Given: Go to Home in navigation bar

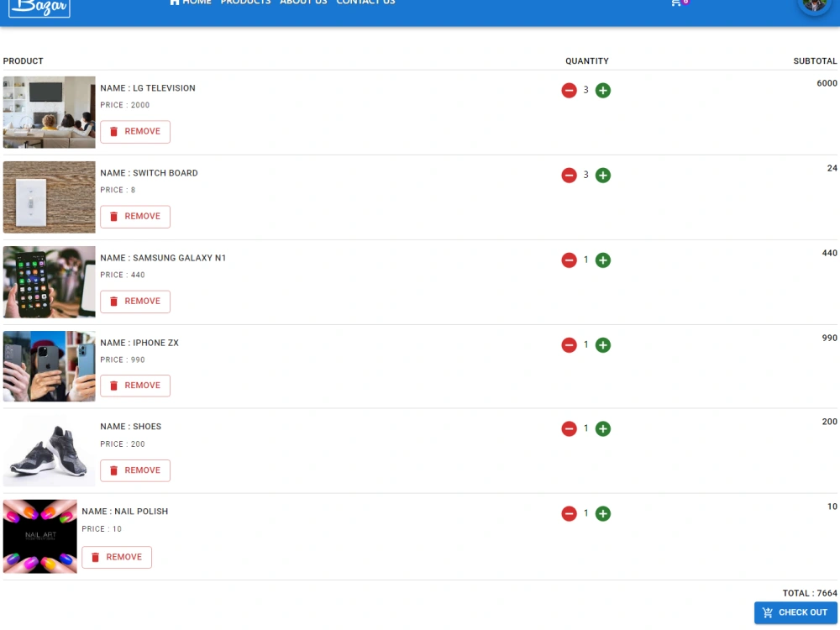Looking at the screenshot, I should (190, 3).
